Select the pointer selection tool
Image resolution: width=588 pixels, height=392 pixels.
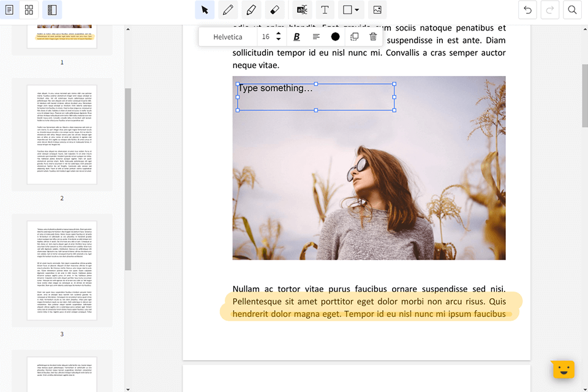(x=205, y=10)
